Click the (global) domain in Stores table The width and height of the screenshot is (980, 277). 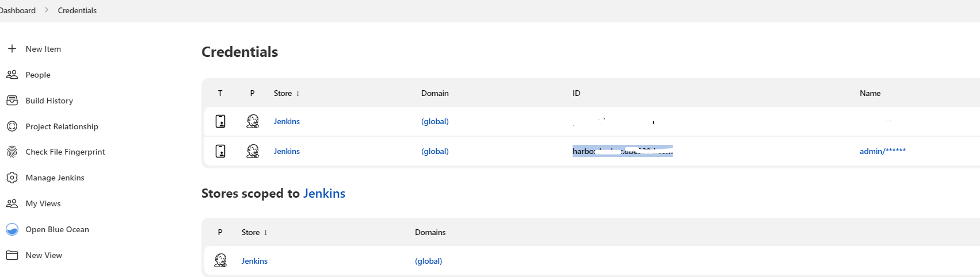[429, 261]
